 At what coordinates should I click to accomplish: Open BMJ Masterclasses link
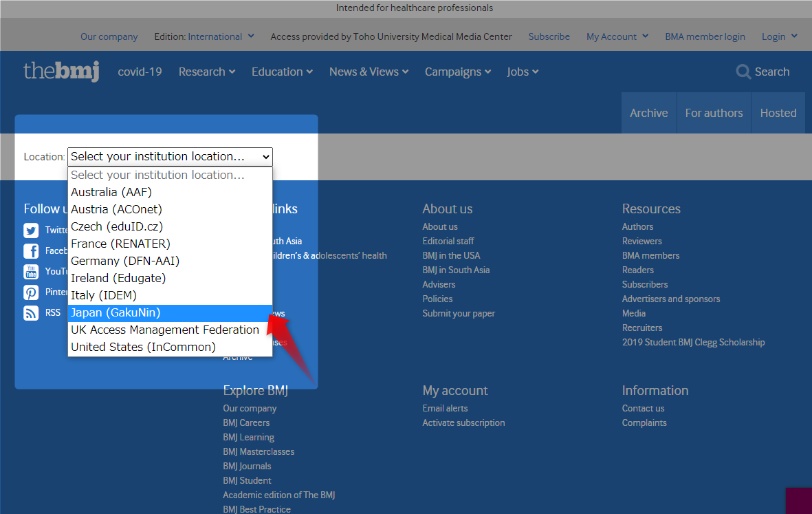[259, 452]
